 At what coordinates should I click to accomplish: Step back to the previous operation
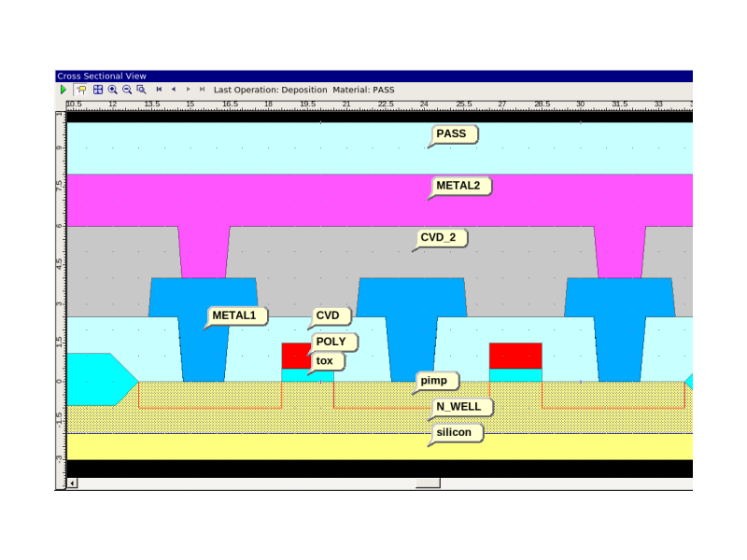point(173,90)
